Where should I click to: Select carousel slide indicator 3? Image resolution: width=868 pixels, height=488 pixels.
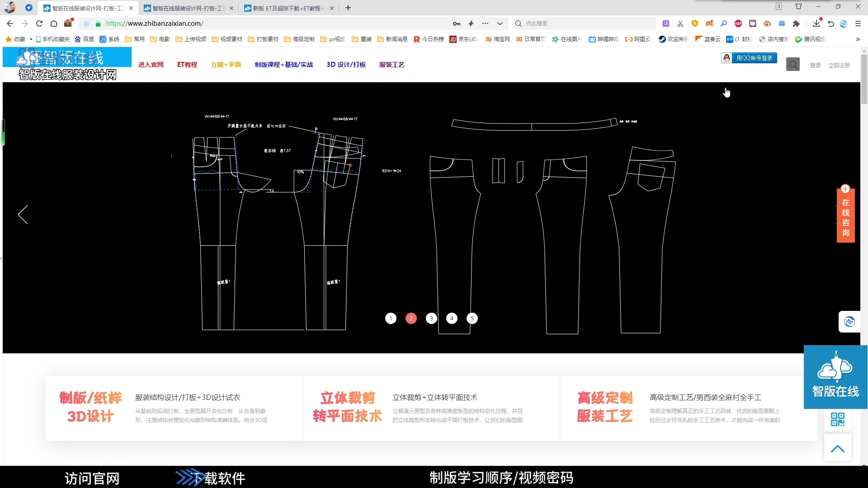click(x=432, y=319)
